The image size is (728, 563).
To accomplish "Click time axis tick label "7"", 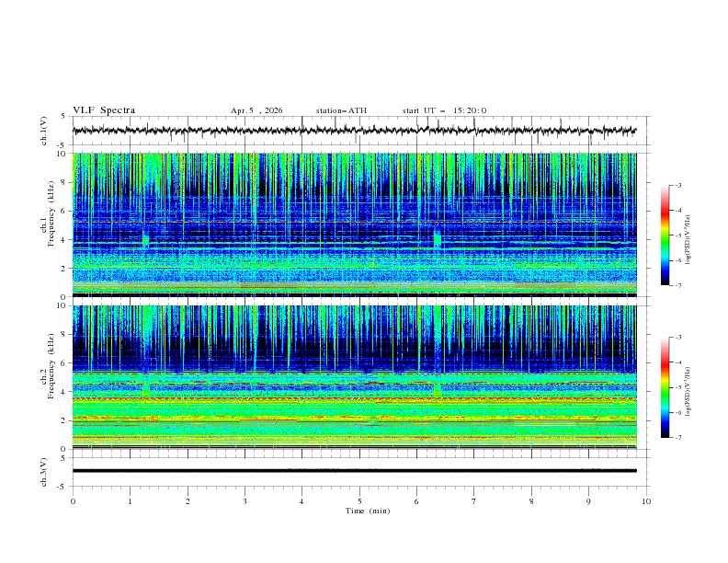I will 474,501.
